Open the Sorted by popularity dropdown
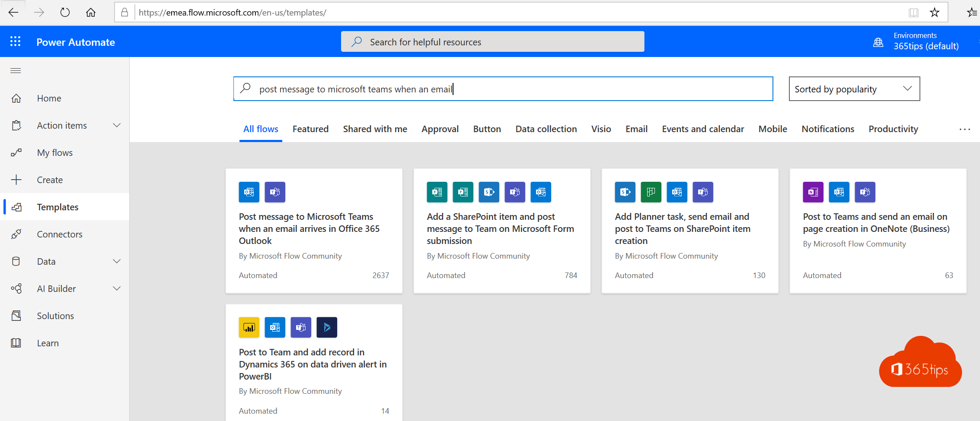Viewport: 980px width, 421px height. click(x=854, y=89)
